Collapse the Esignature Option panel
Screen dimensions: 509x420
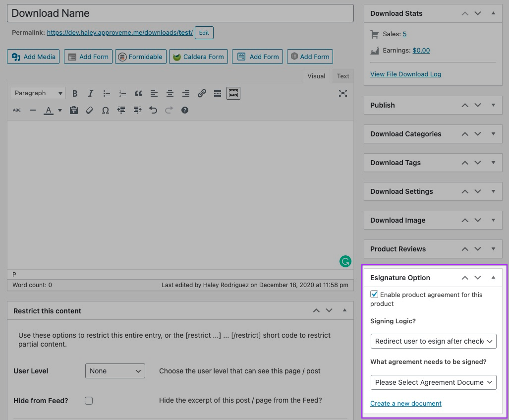click(493, 277)
